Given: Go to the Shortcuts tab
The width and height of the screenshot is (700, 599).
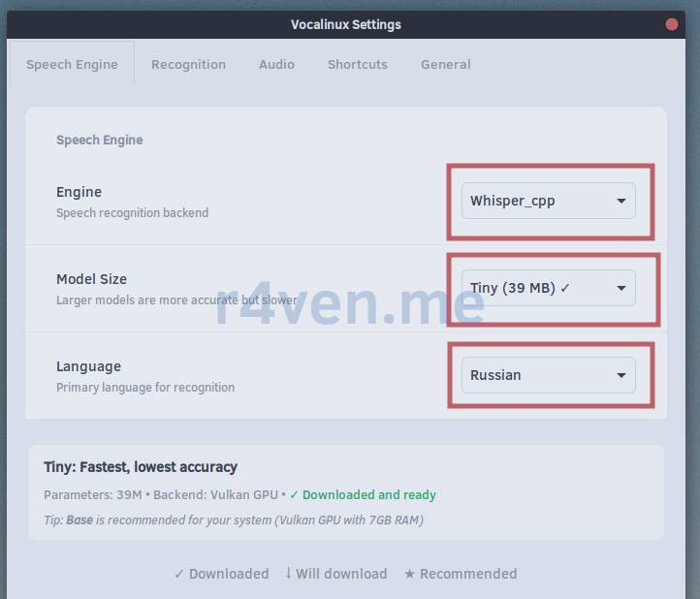Looking at the screenshot, I should pos(358,64).
